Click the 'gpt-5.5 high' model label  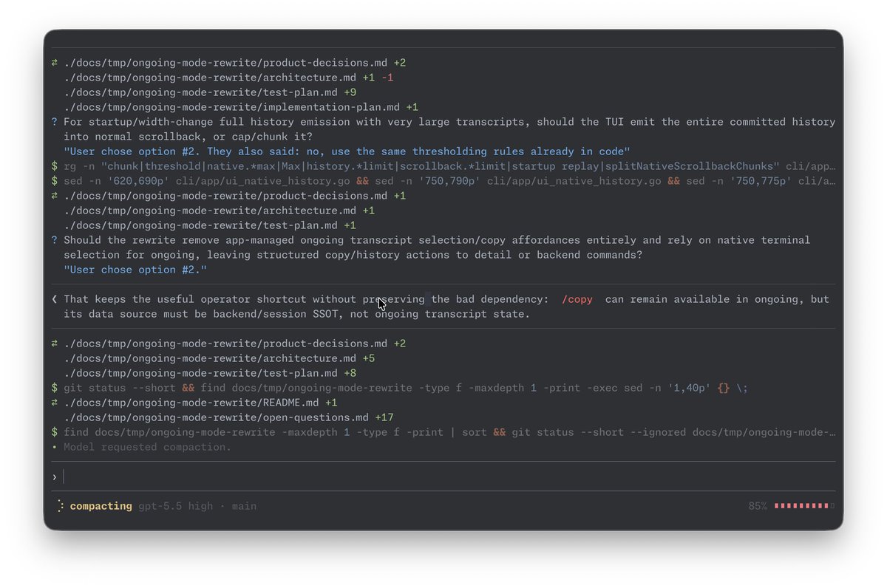pos(176,506)
